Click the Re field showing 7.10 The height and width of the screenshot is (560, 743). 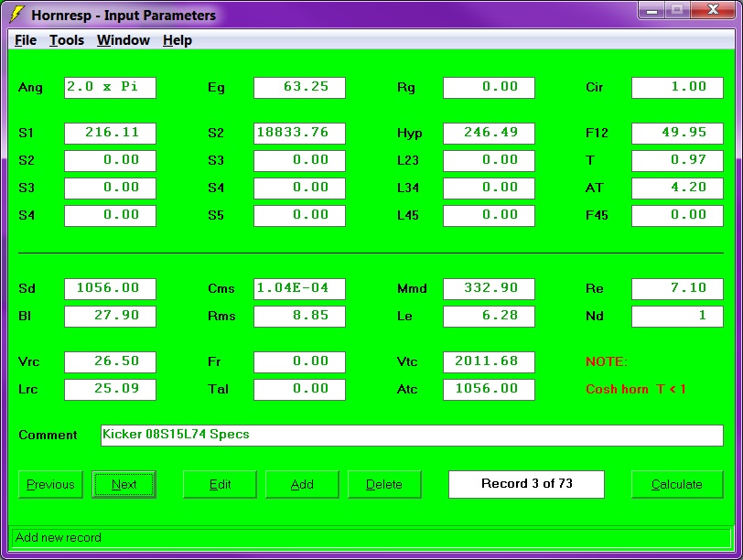pos(678,289)
